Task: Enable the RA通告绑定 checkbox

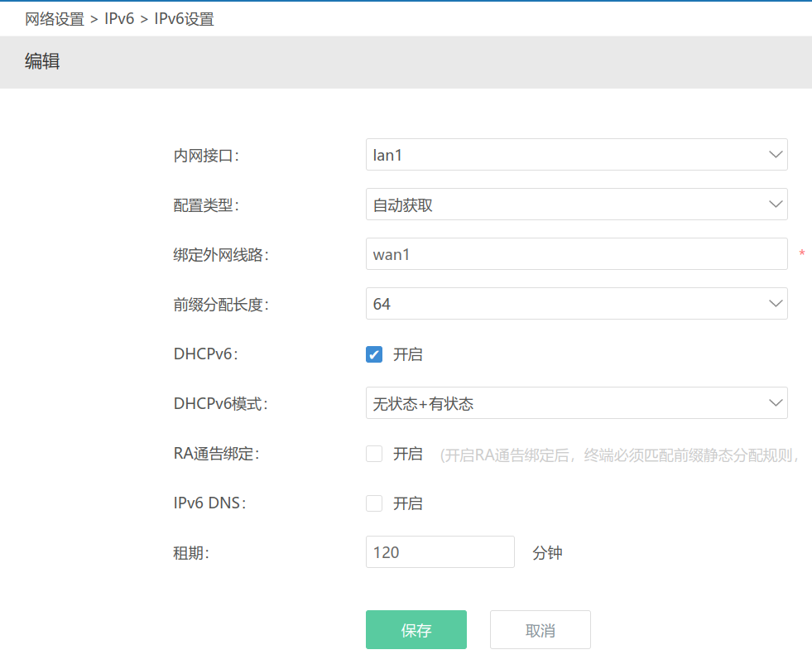Action: [374, 454]
